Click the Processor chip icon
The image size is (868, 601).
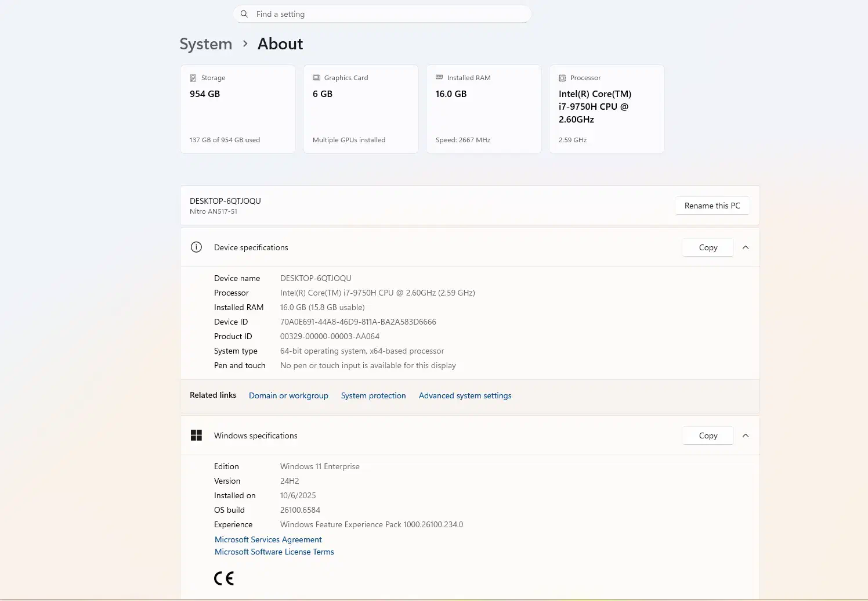click(x=562, y=78)
